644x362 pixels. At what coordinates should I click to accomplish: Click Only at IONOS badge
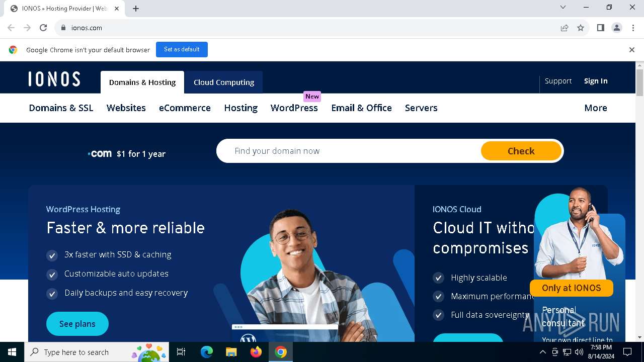(x=572, y=288)
